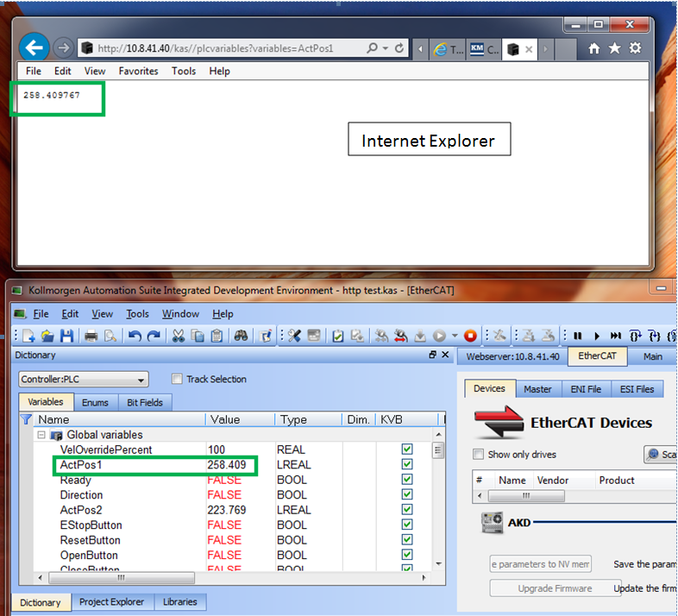Image resolution: width=678 pixels, height=616 pixels.
Task: Click the binoculars Find icon
Action: [241, 336]
